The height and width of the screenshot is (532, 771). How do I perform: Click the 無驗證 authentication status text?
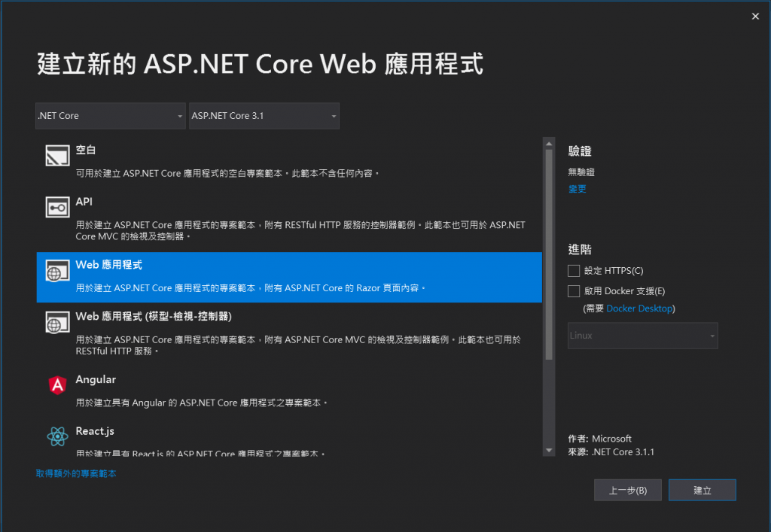tap(582, 172)
